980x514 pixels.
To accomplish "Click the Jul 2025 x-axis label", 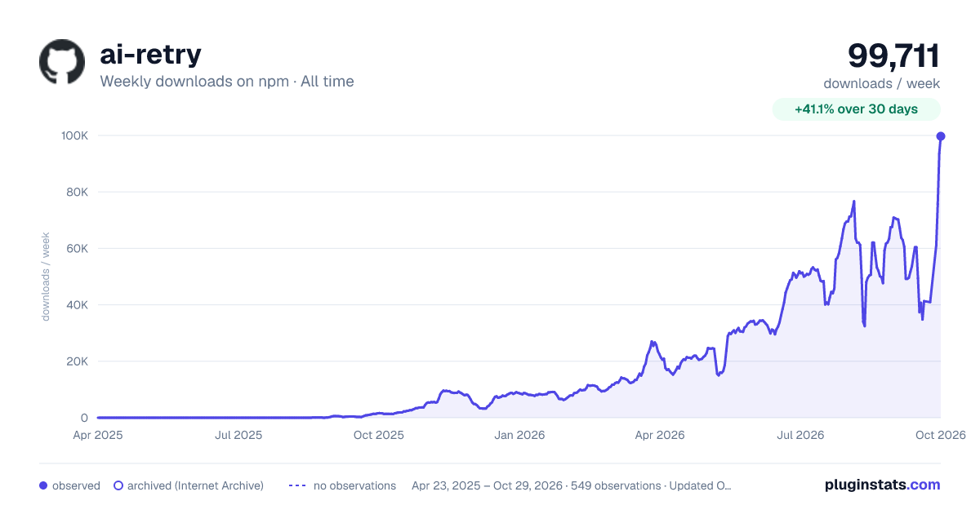I will pyautogui.click(x=238, y=435).
